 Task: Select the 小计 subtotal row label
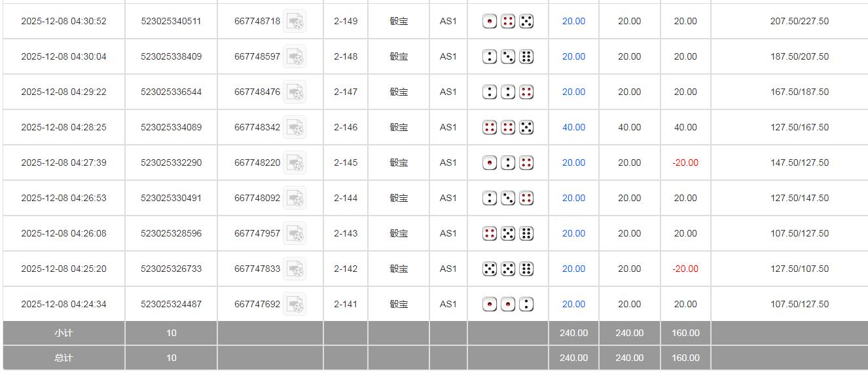point(63,333)
